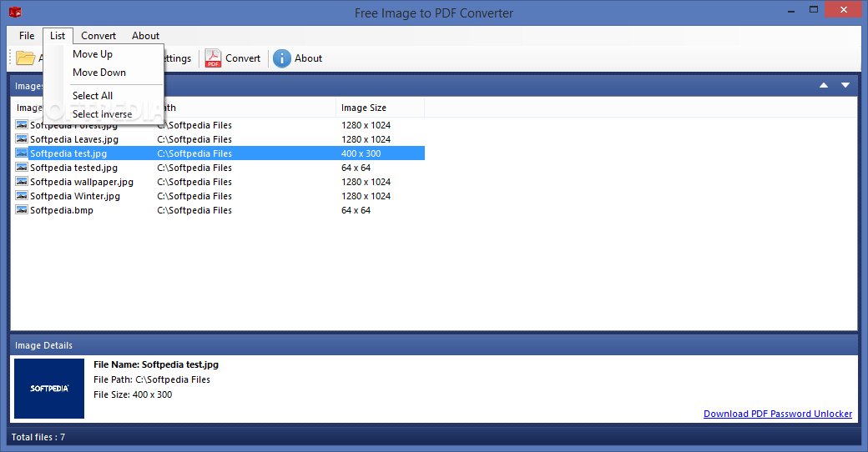Minimize the Free Image to PDF Converter window
868x452 pixels.
pos(791,10)
